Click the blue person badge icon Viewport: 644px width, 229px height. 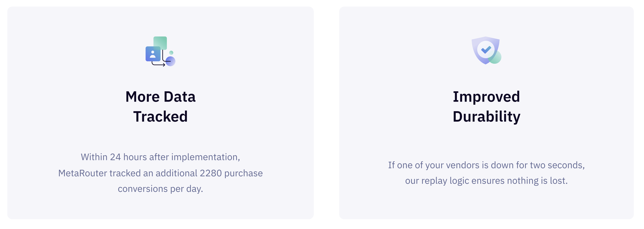(153, 54)
